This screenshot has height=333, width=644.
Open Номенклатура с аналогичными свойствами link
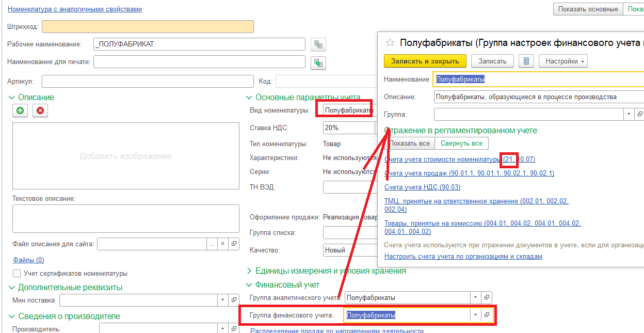pos(74,9)
